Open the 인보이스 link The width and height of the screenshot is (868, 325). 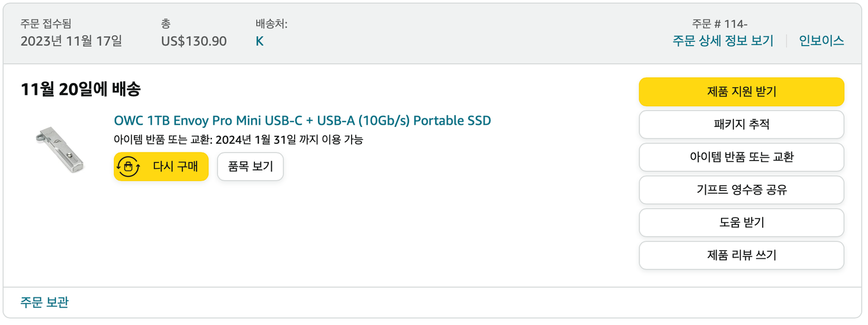point(821,41)
